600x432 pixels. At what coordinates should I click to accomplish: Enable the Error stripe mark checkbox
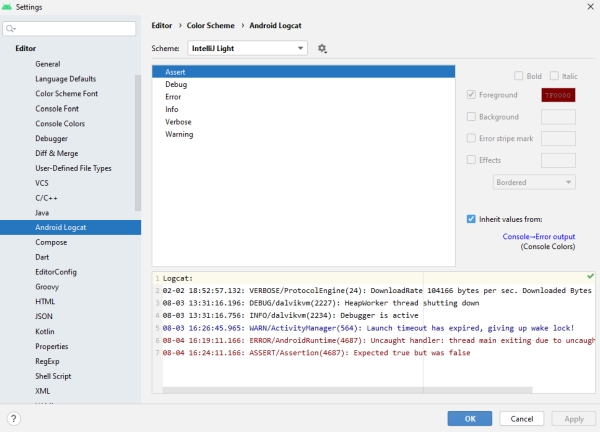click(471, 138)
